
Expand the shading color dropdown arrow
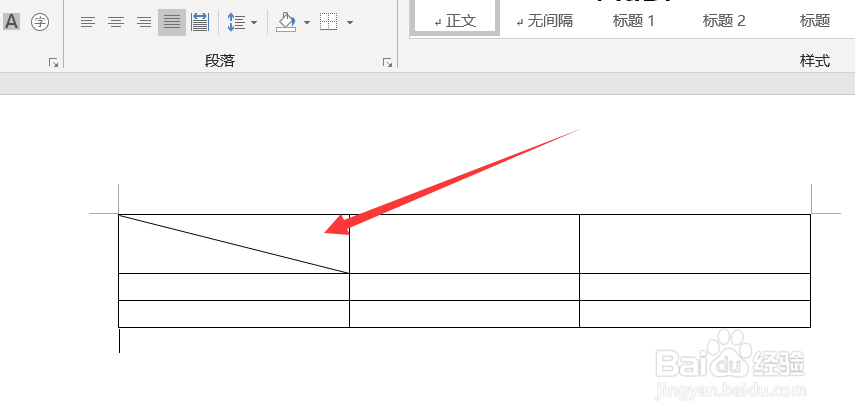point(306,23)
